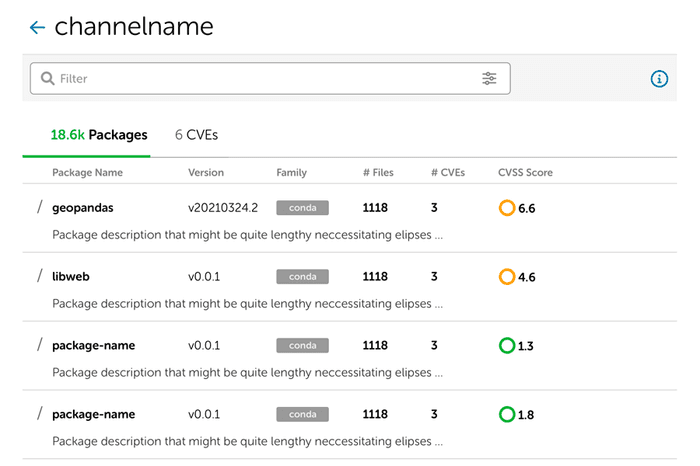Expand the libweb row slash marker

coord(40,276)
